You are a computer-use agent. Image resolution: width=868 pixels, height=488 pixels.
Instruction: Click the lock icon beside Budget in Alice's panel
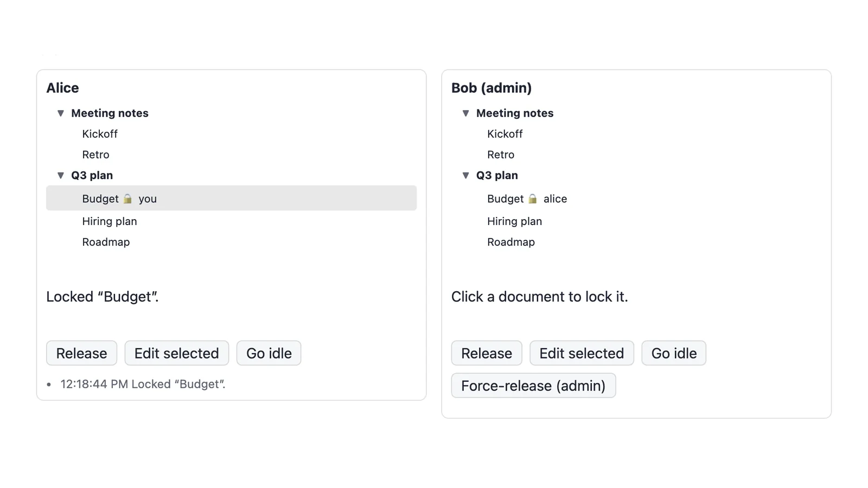(127, 198)
